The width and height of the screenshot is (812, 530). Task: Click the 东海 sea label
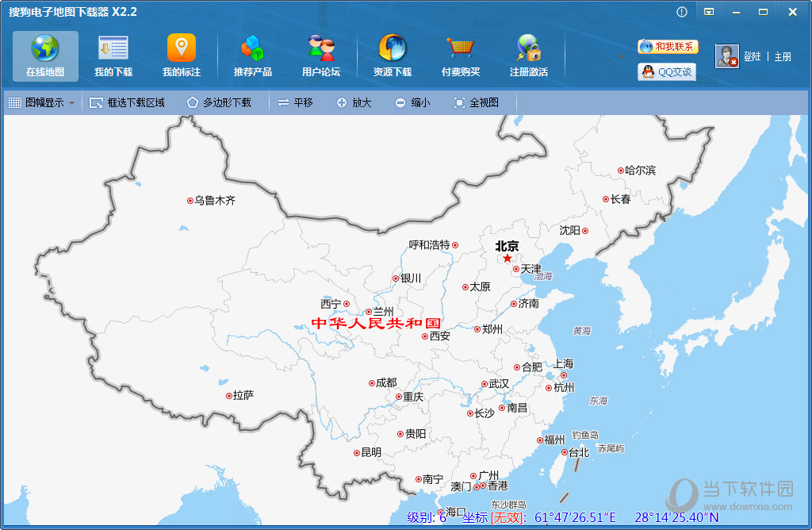click(x=598, y=401)
